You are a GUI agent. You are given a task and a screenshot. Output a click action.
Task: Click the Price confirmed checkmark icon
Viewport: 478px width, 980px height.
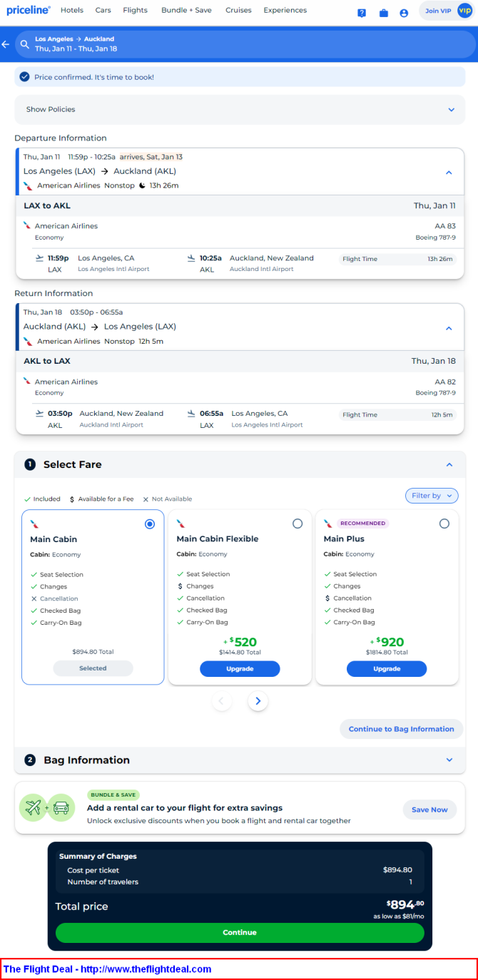pyautogui.click(x=24, y=77)
